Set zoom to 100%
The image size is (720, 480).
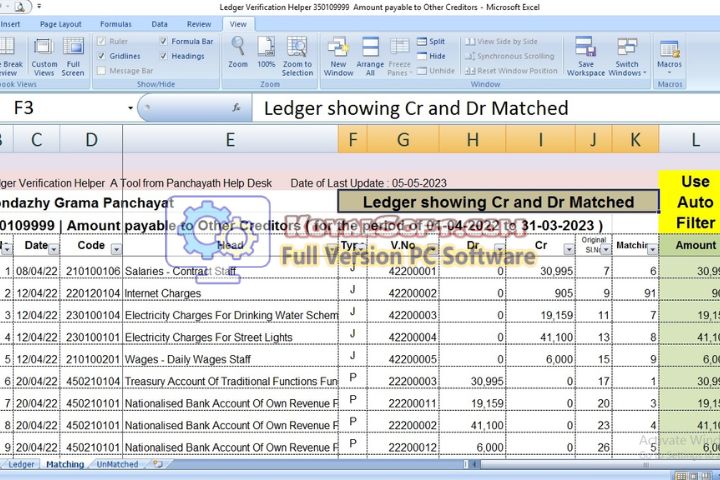266,53
